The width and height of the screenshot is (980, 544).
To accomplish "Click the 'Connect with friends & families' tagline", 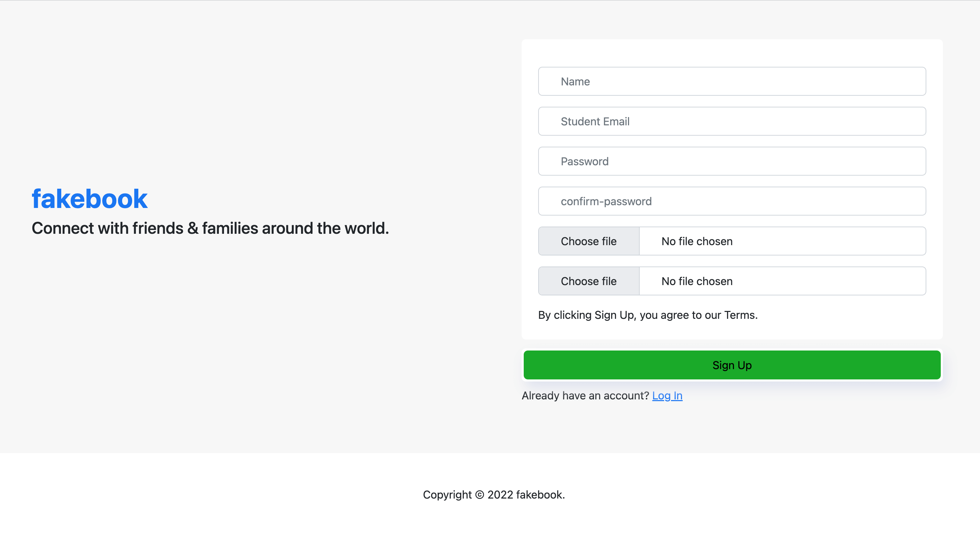I will click(210, 228).
